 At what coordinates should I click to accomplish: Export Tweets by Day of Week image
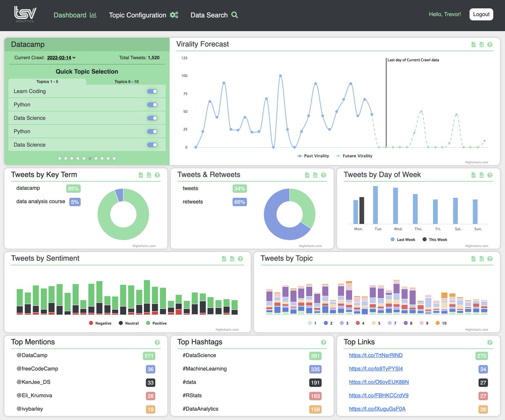481,175
